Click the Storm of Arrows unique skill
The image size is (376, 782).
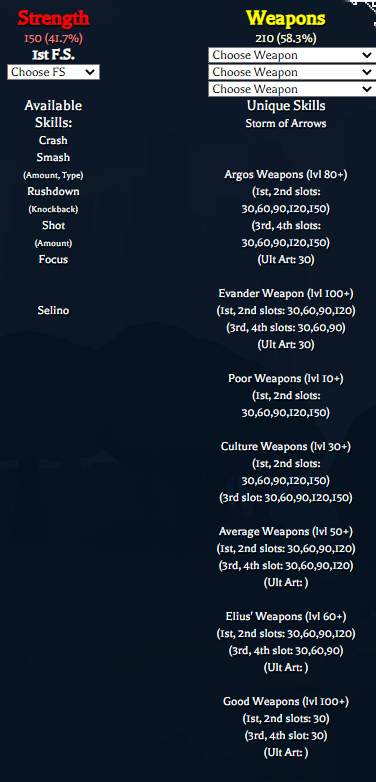click(x=286, y=124)
